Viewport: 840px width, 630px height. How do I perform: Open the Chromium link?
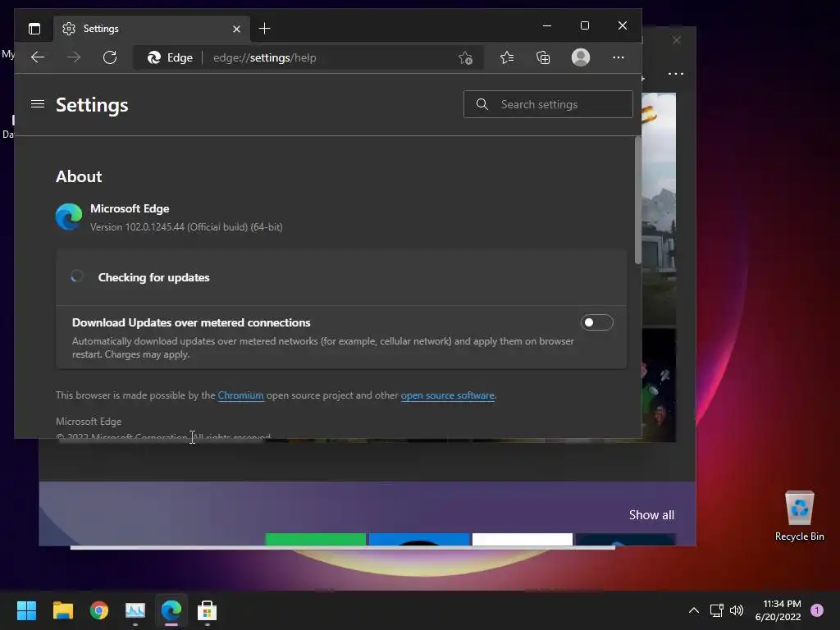[x=240, y=395]
